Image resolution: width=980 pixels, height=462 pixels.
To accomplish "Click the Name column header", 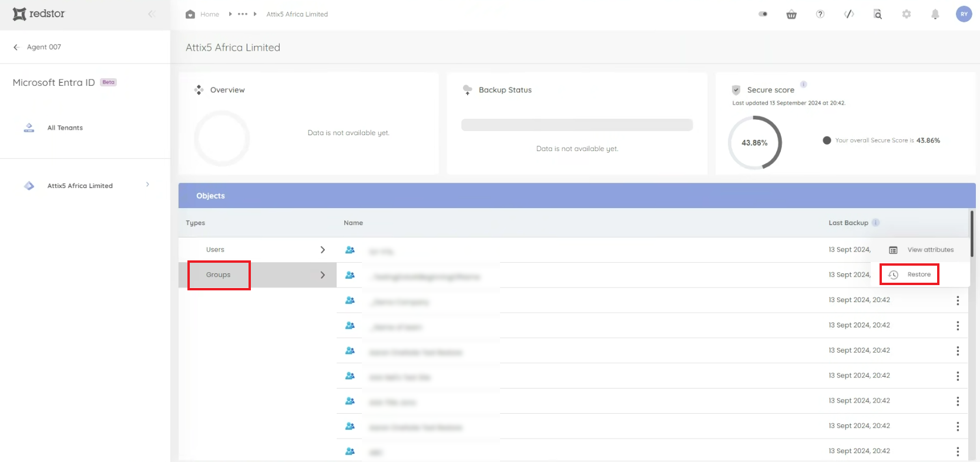I will pos(353,223).
